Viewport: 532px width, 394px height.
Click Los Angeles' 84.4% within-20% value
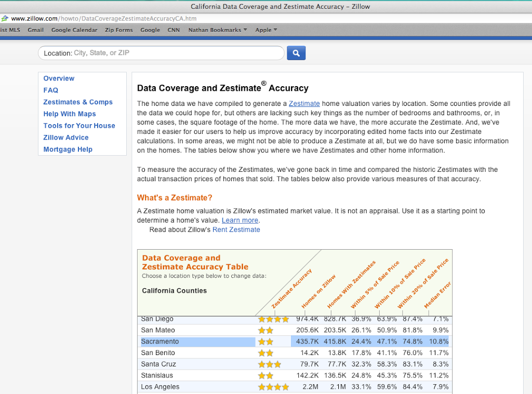tap(413, 387)
